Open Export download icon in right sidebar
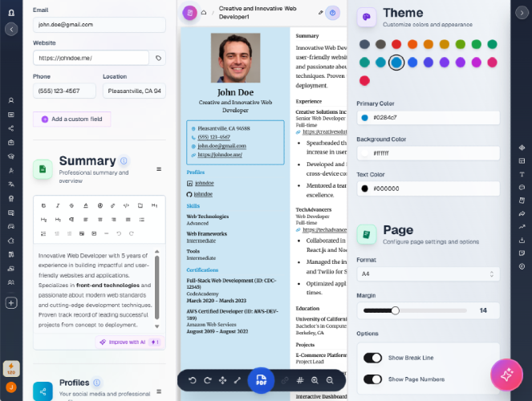 (x=522, y=240)
